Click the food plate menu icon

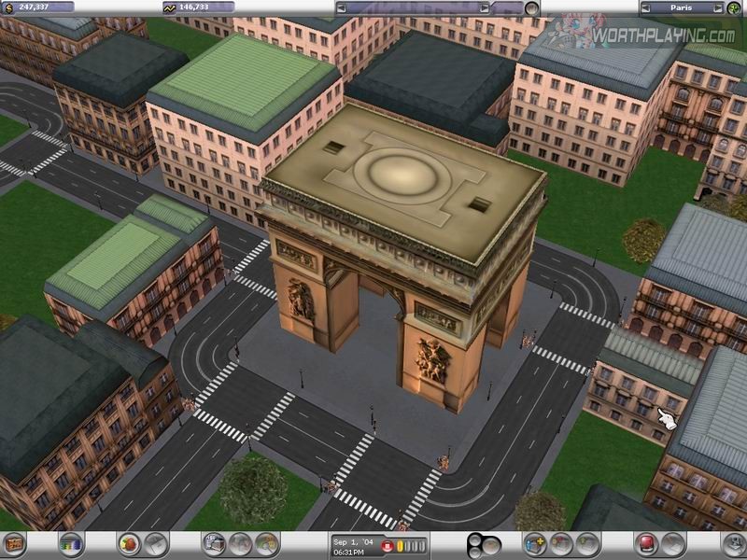point(129,542)
